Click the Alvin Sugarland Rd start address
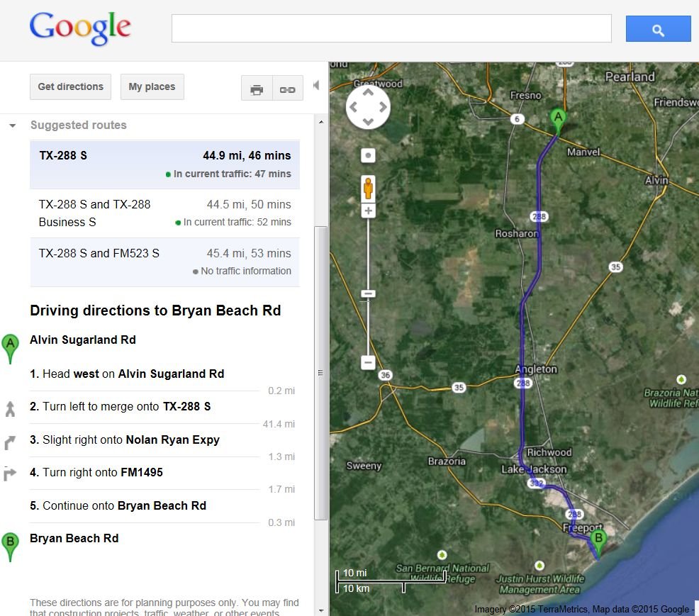699x616 pixels. [x=83, y=340]
